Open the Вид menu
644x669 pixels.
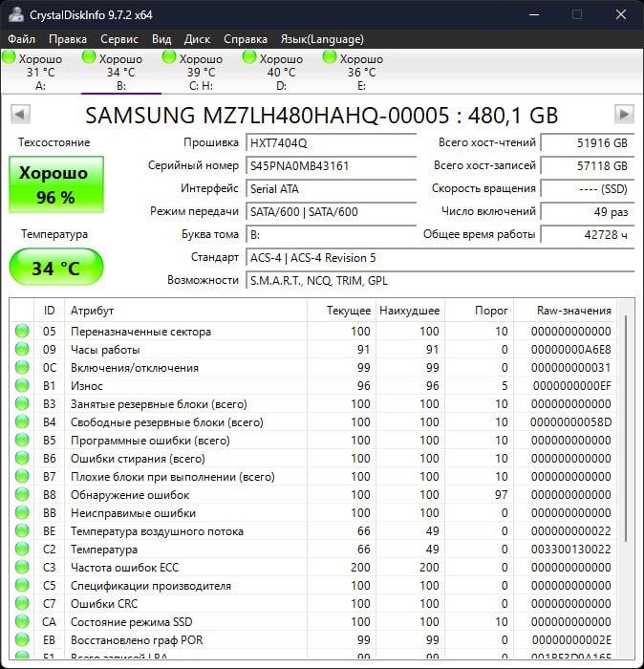click(x=161, y=39)
